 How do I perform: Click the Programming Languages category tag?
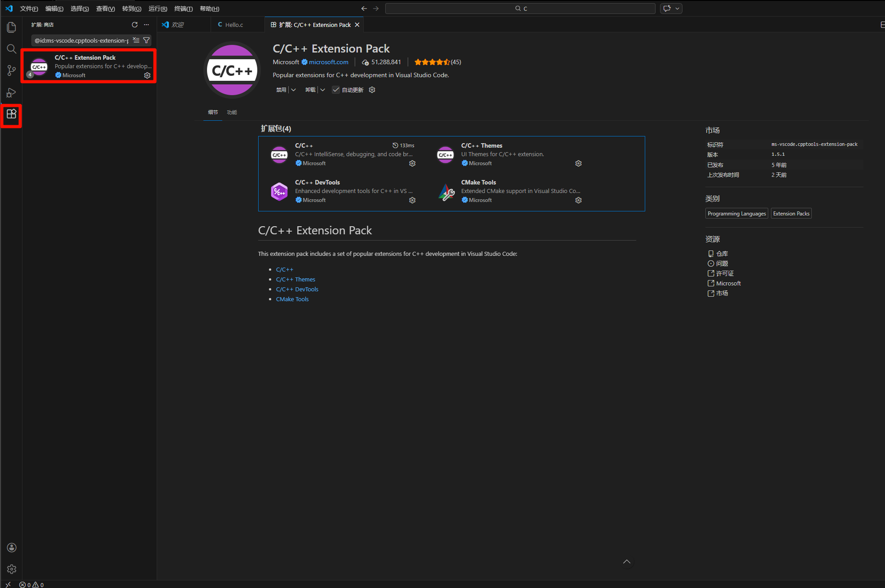pos(736,214)
